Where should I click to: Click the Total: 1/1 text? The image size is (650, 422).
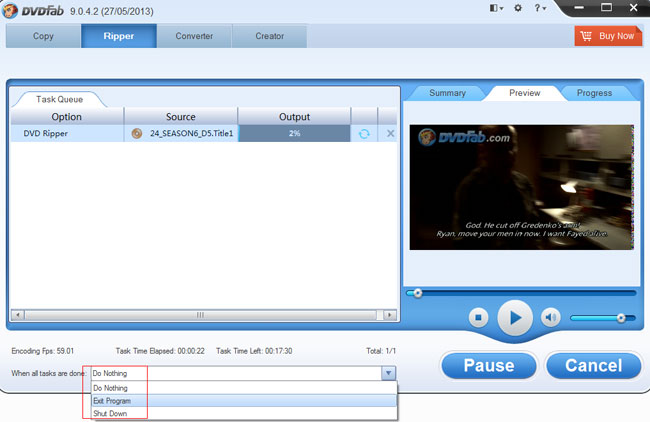tap(381, 351)
